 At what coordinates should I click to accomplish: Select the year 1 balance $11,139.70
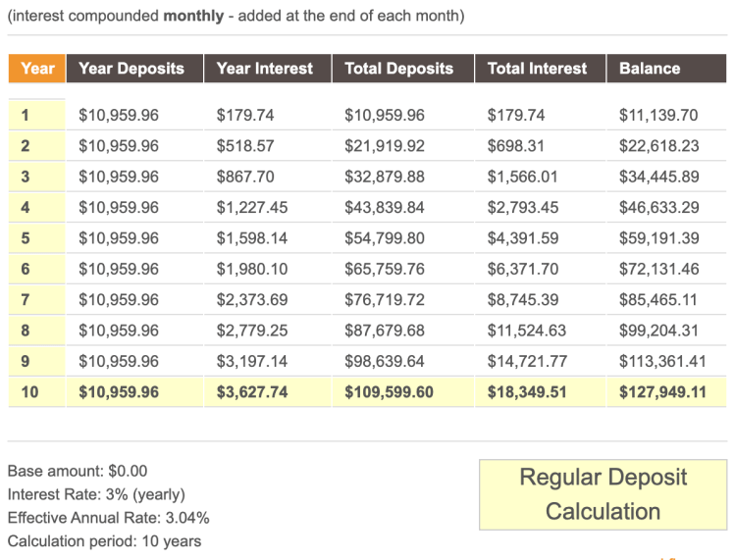point(658,115)
